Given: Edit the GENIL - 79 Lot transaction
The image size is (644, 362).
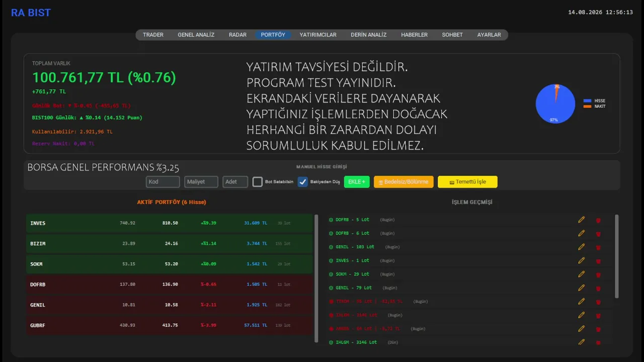Looking at the screenshot, I should click(581, 288).
